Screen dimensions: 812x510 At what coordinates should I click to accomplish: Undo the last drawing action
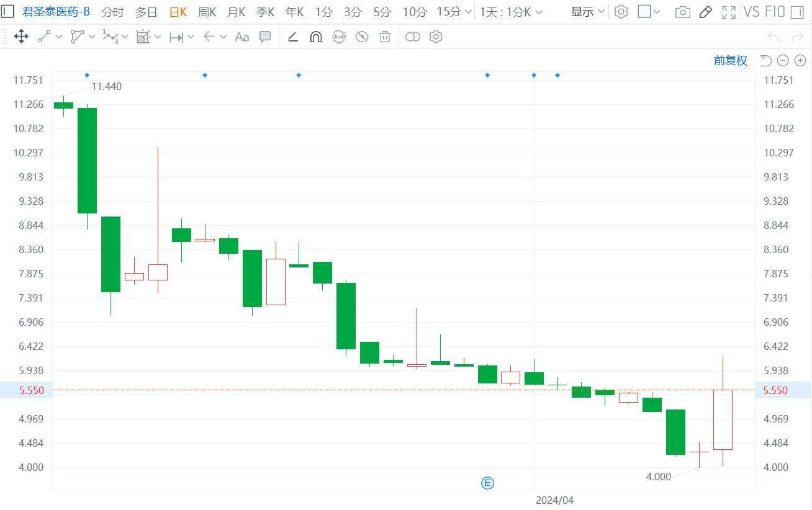tap(774, 37)
